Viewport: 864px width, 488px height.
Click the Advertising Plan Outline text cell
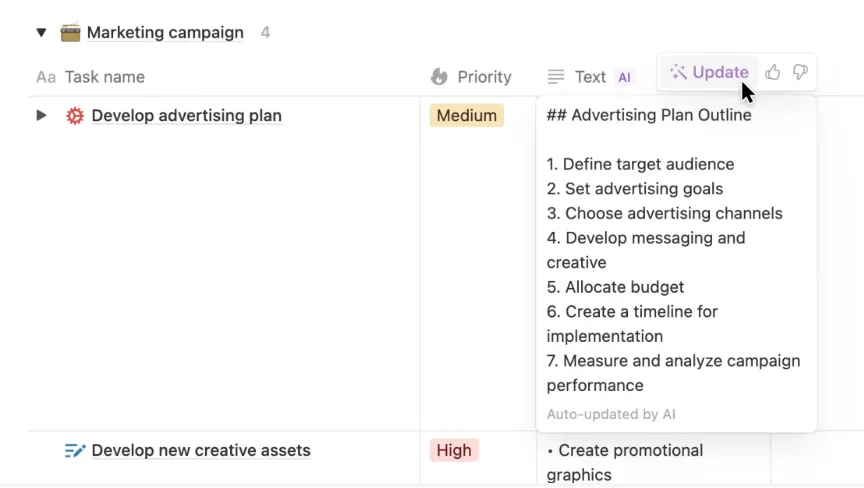676,250
